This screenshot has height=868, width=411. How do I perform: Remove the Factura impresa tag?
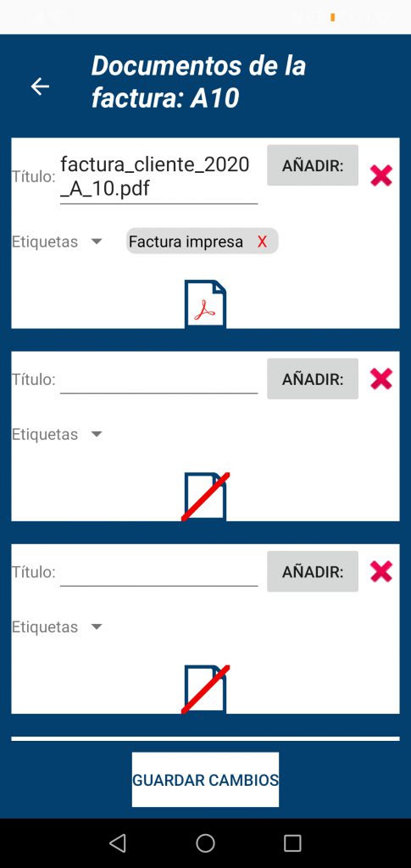click(x=262, y=242)
